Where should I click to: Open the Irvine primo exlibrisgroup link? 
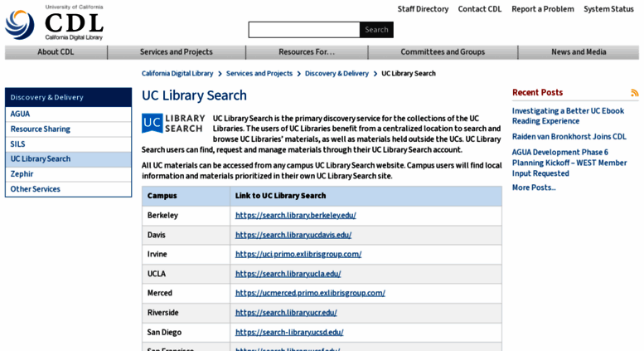(298, 255)
